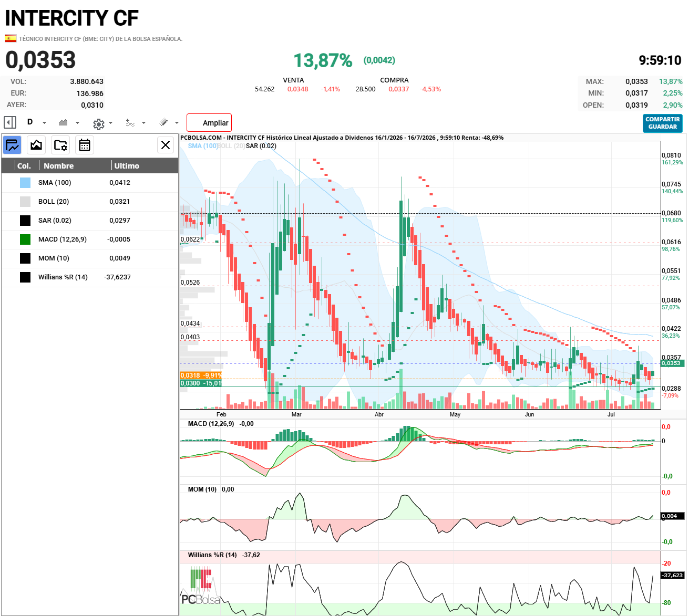Click the 0,0412 SMA last value

coord(120,183)
